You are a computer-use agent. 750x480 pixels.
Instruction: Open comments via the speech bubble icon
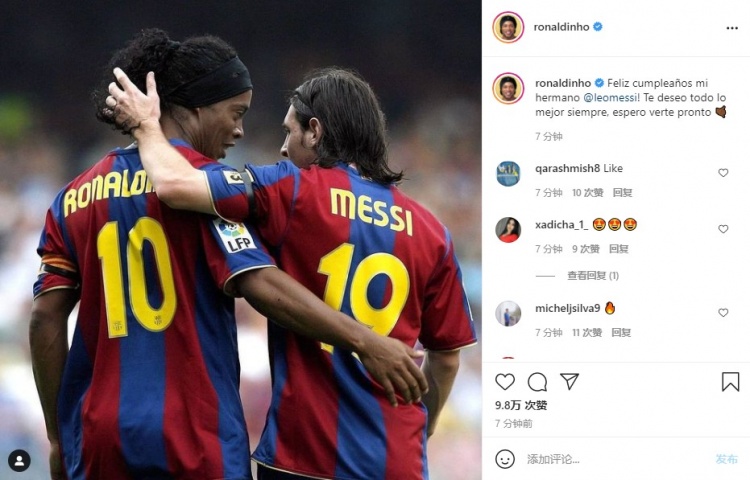pos(537,382)
